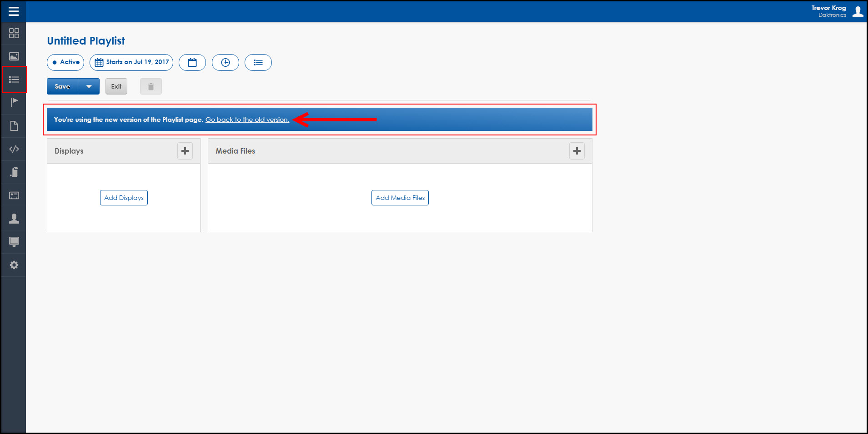Toggle the Active status pill

(65, 62)
